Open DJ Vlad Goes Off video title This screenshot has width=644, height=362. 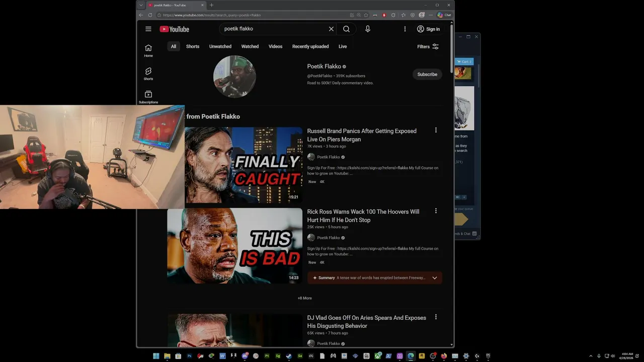tap(367, 322)
